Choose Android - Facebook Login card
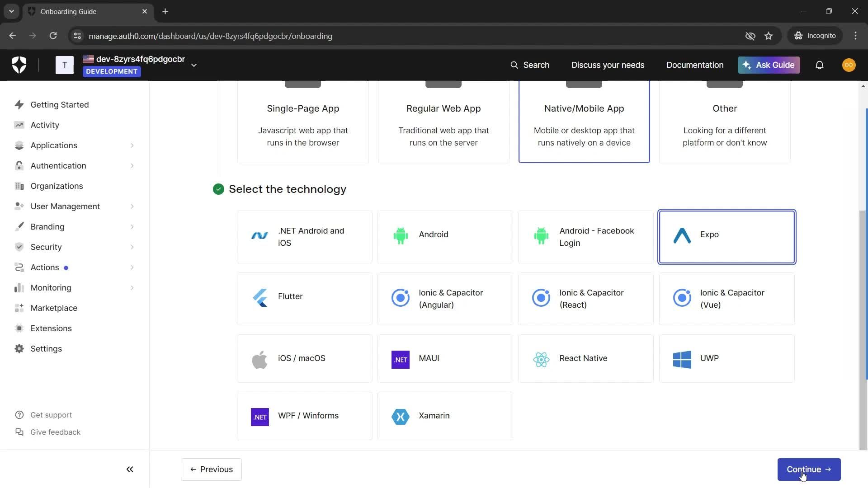The width and height of the screenshot is (868, 488). (x=586, y=237)
